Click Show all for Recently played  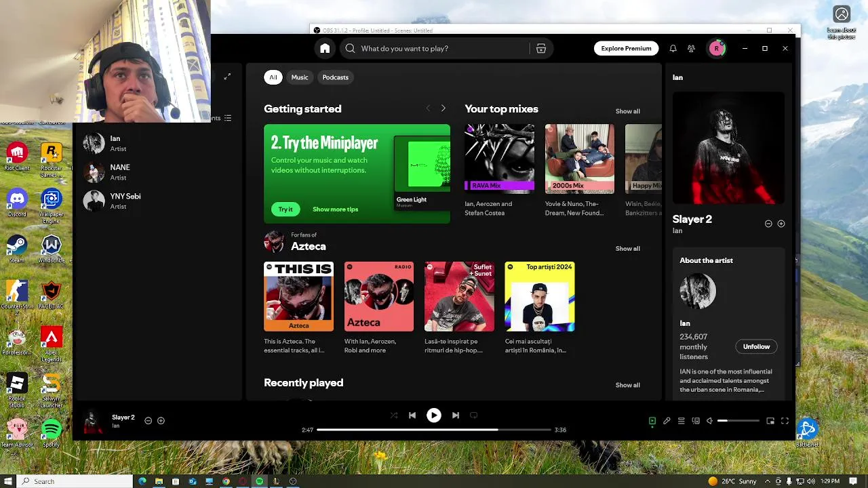click(x=627, y=385)
